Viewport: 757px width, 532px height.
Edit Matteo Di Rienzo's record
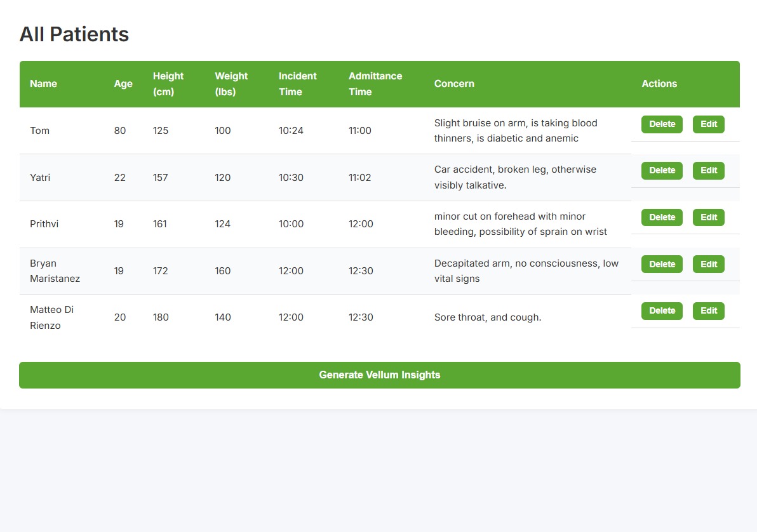pos(709,310)
